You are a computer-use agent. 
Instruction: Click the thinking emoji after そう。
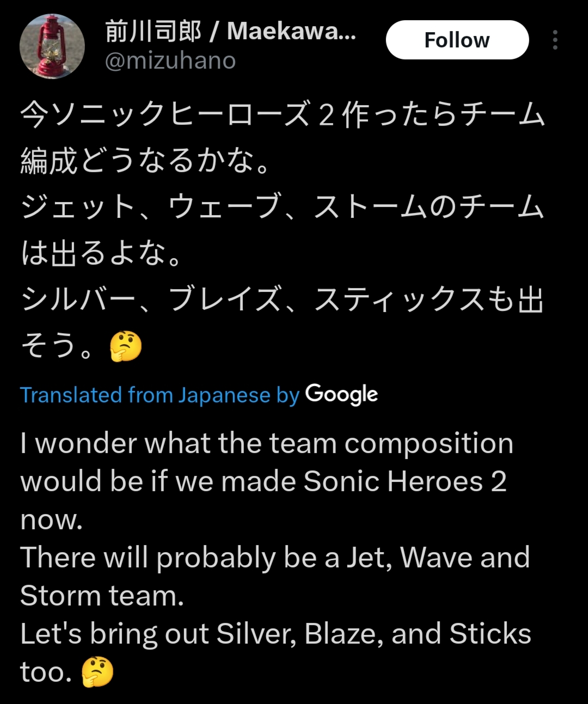[126, 346]
